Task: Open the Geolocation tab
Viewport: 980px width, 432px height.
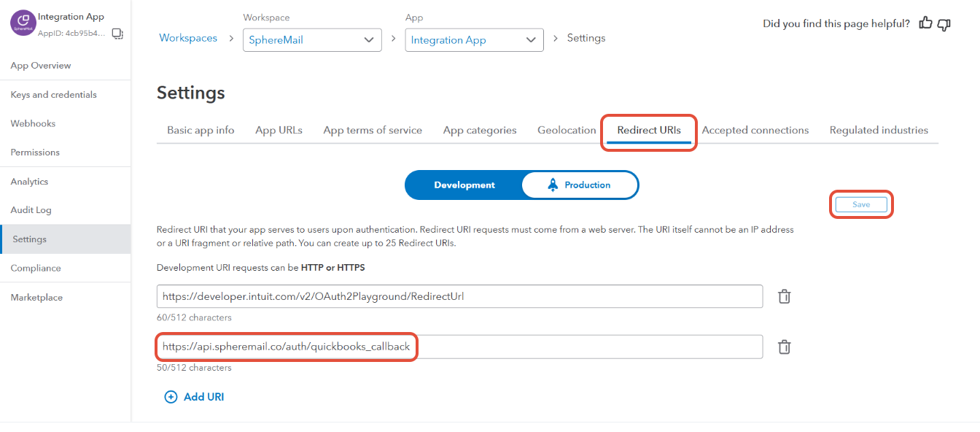Action: coord(567,130)
